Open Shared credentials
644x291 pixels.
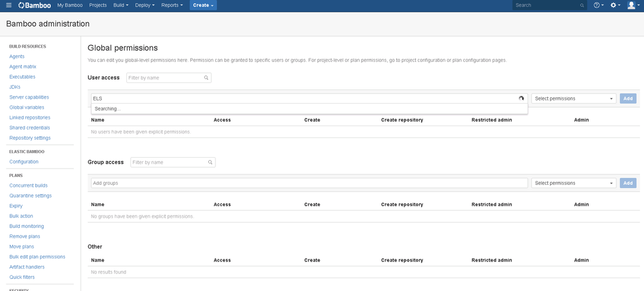[30, 128]
